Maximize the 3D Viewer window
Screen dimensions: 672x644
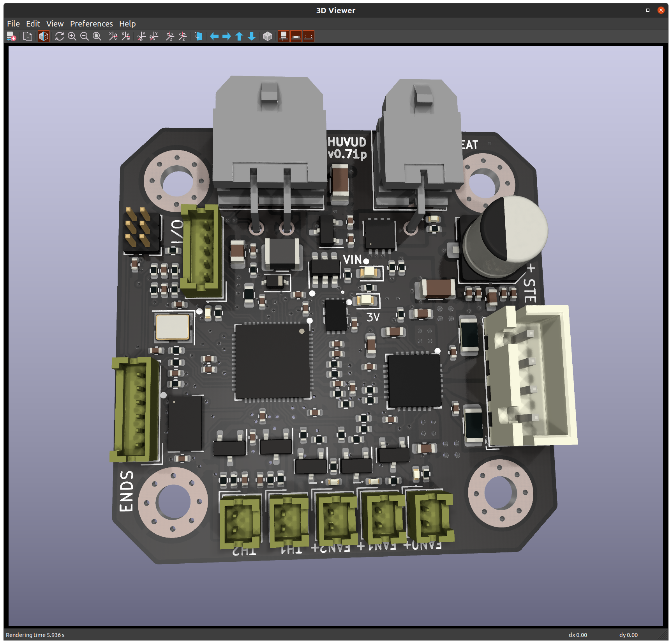[x=648, y=11]
